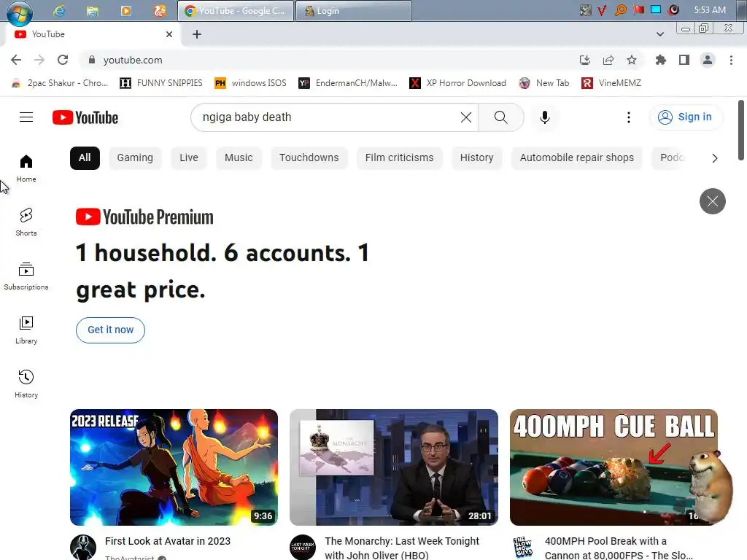The image size is (747, 560).
Task: Select the Live chip
Action: click(x=189, y=157)
